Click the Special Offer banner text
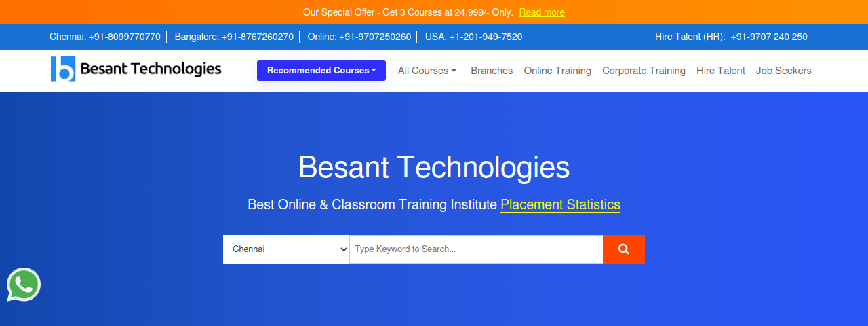 tap(408, 12)
